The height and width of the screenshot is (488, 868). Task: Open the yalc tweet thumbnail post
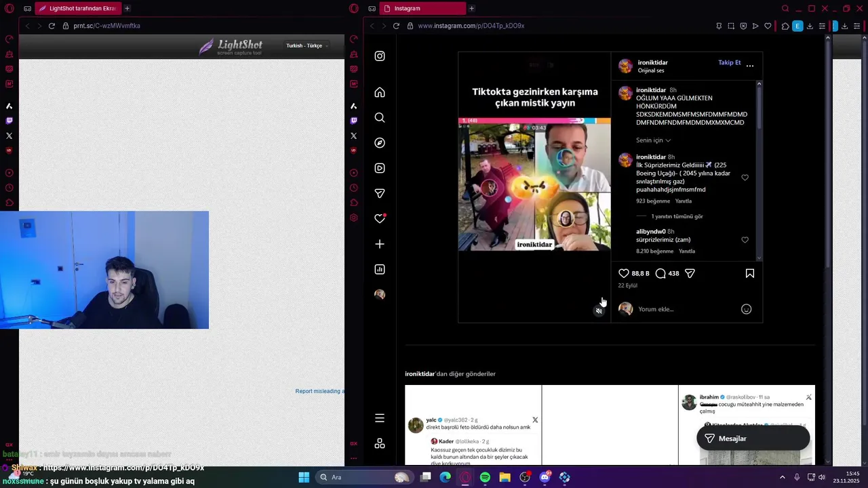[473, 425]
